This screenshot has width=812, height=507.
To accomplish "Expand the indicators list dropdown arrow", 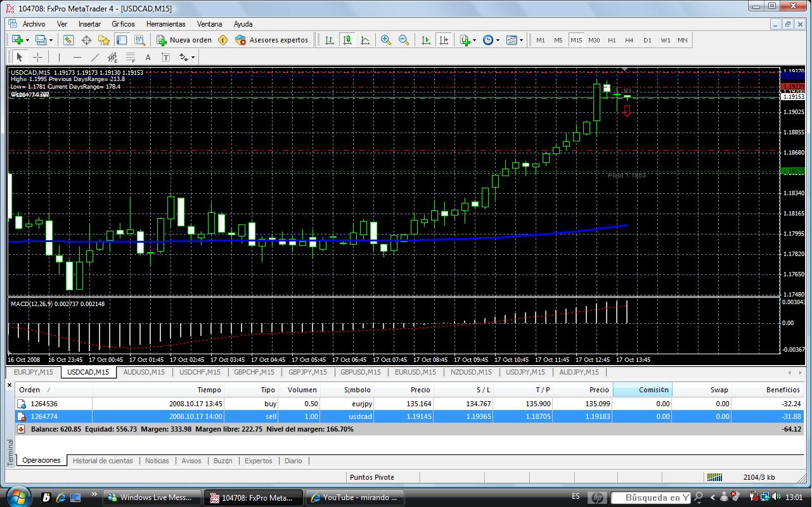I will click(474, 40).
